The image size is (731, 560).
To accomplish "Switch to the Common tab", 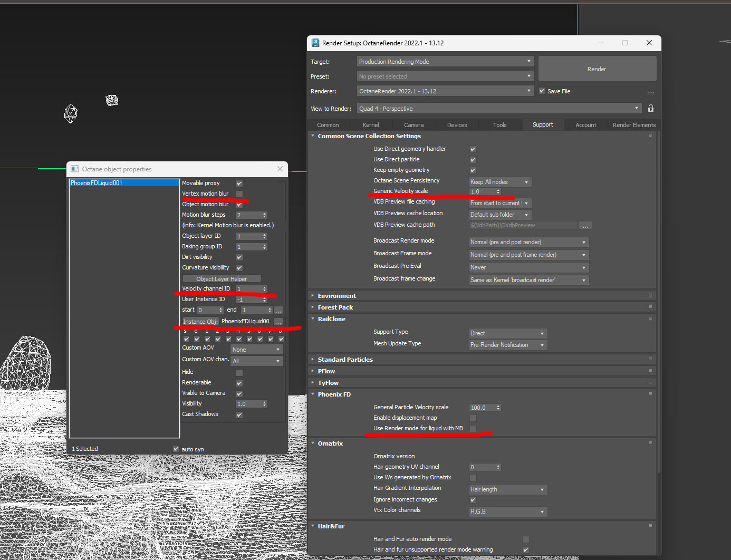I will click(x=328, y=125).
